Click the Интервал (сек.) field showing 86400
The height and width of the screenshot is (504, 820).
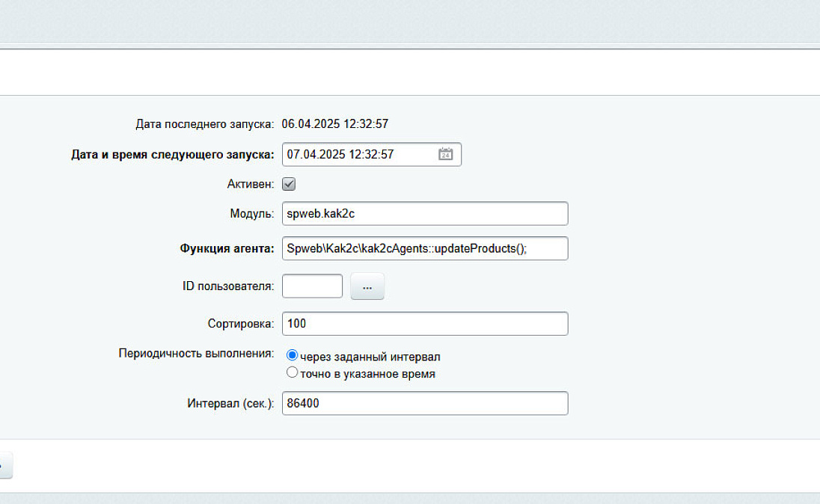point(424,403)
